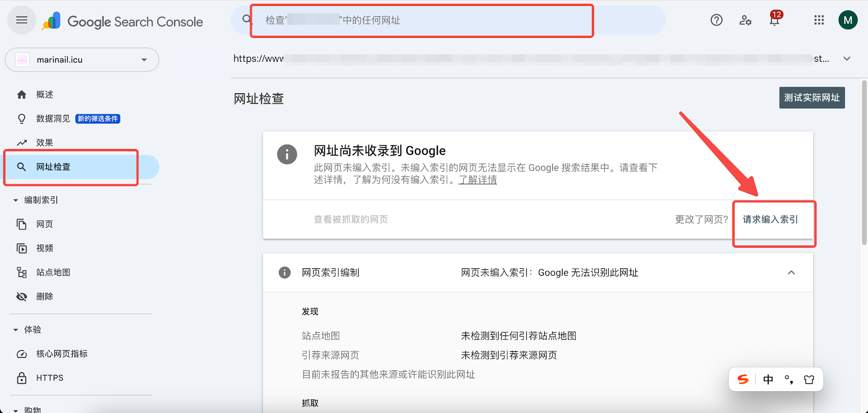Click the sitemap tree icon

pyautogui.click(x=22, y=272)
